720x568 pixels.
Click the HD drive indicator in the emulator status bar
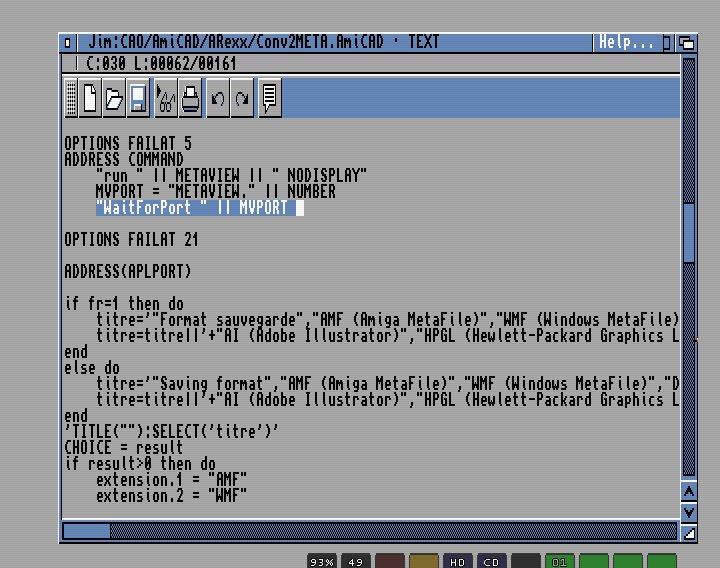(457, 562)
